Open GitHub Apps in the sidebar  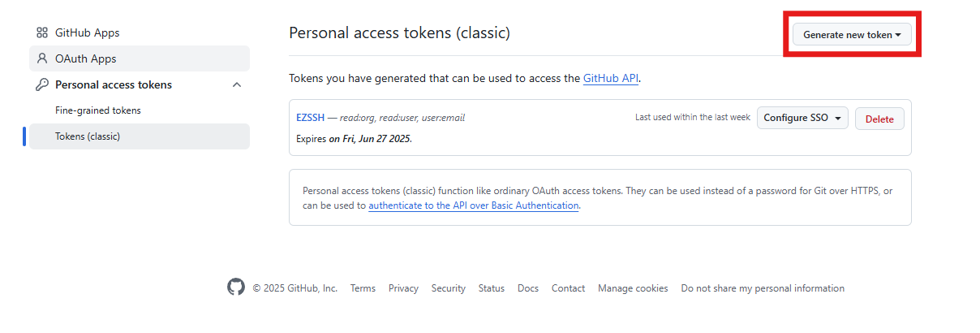point(87,32)
